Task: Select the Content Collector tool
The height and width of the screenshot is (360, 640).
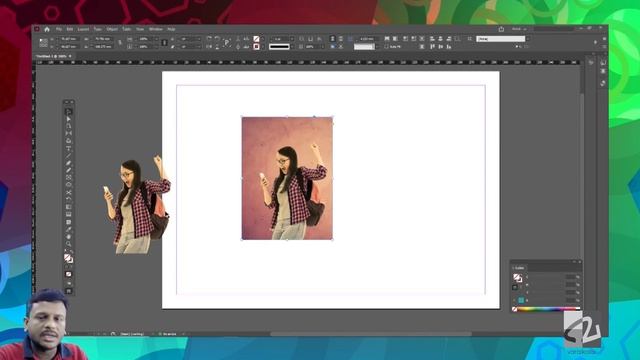Action: click(x=69, y=141)
